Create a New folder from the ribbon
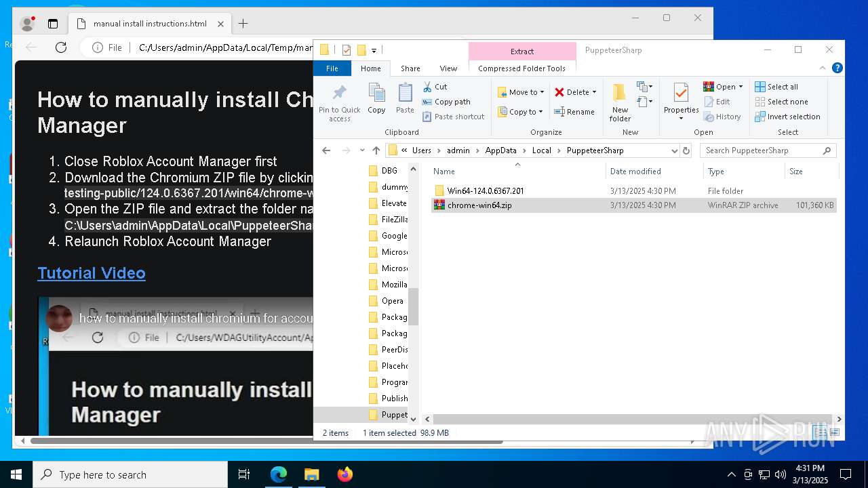This screenshot has width=868, height=488. [x=620, y=102]
